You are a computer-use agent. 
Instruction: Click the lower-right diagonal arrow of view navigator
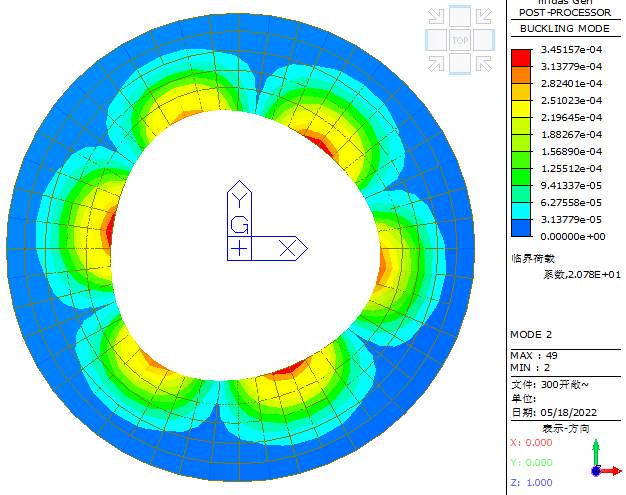click(483, 63)
